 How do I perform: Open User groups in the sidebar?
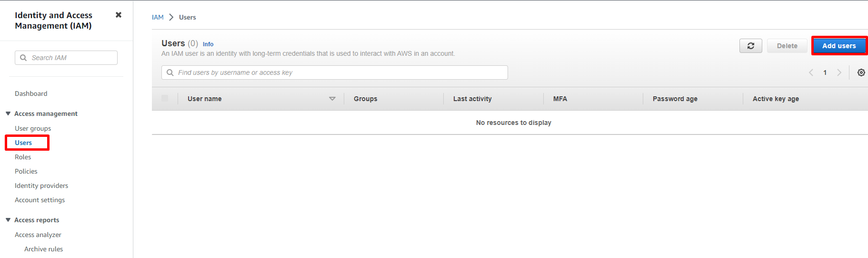[x=33, y=128]
